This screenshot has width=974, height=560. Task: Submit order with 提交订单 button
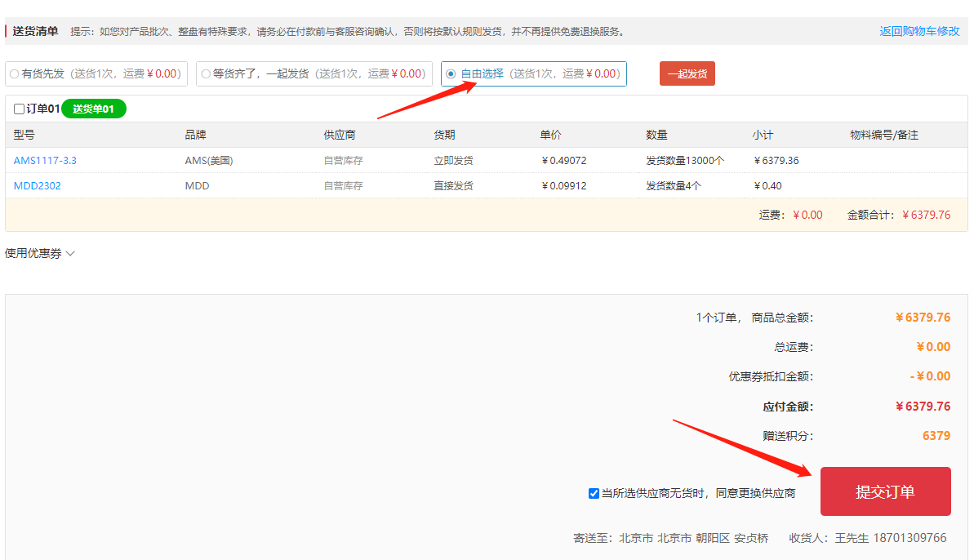885,491
